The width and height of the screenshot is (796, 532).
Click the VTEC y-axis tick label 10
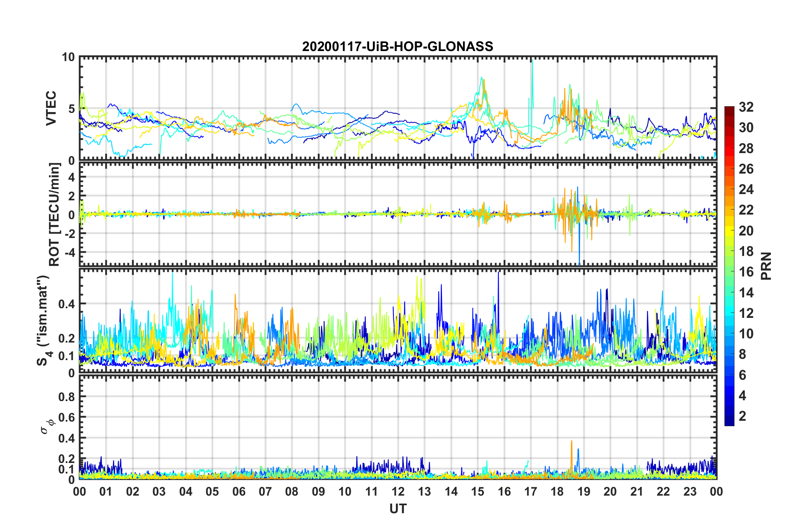[68, 57]
